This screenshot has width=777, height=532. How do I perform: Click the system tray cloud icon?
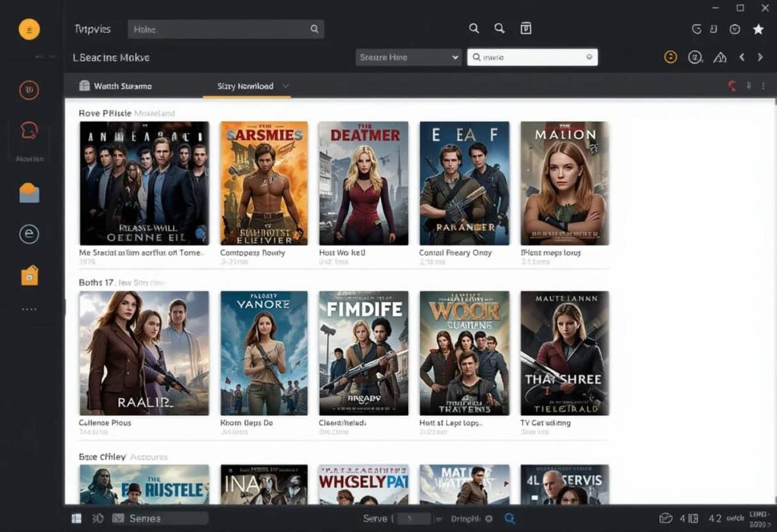pyautogui.click(x=665, y=518)
